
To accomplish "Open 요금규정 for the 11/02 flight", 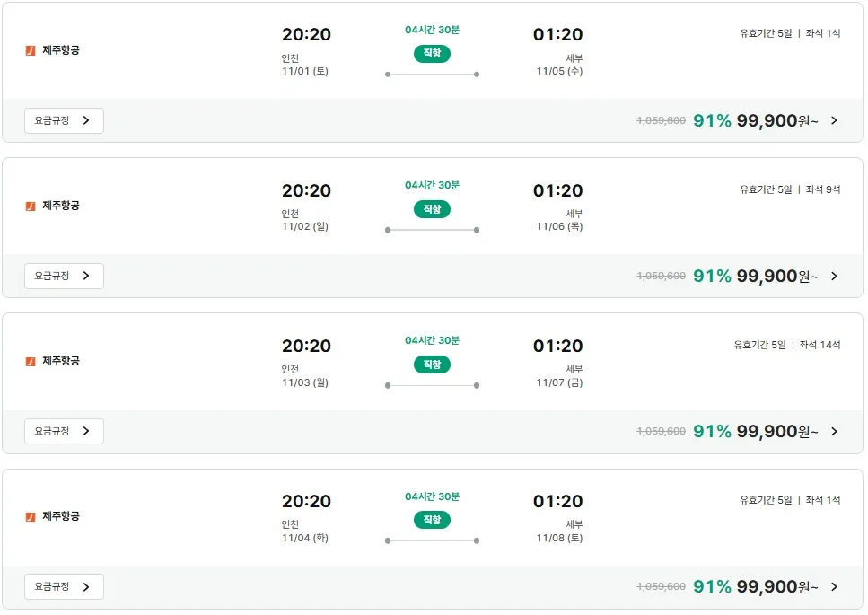I will tap(64, 276).
